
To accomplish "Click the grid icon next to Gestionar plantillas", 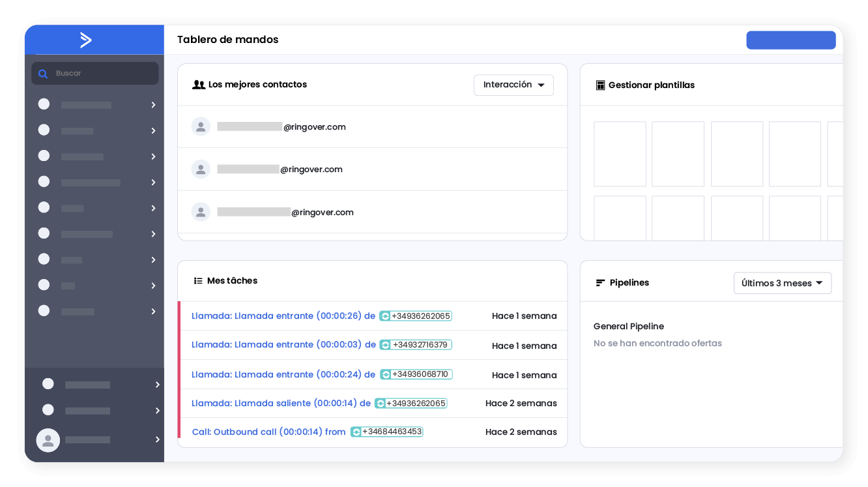I will coord(600,85).
